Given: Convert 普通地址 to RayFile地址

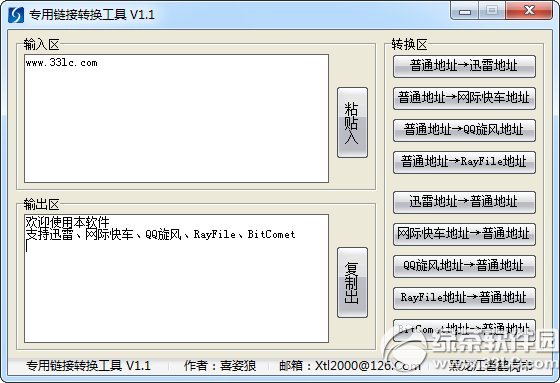Looking at the screenshot, I should click(x=464, y=162).
